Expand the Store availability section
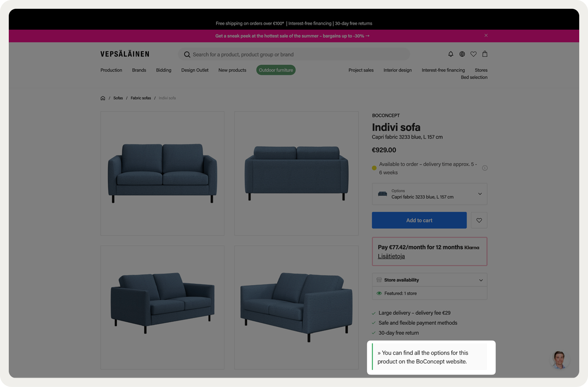The image size is (588, 387). pos(430,280)
